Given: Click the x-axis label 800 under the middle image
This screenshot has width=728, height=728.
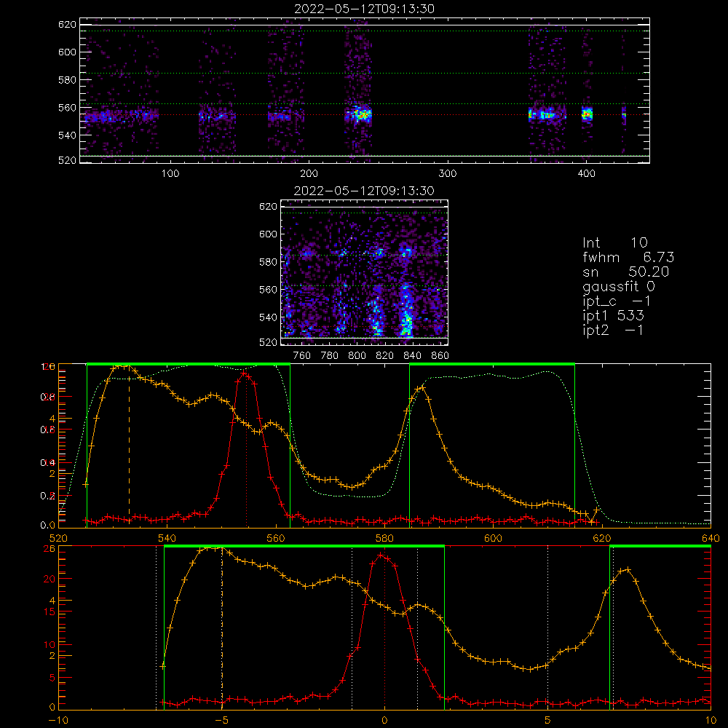Looking at the screenshot, I should 357,356.
